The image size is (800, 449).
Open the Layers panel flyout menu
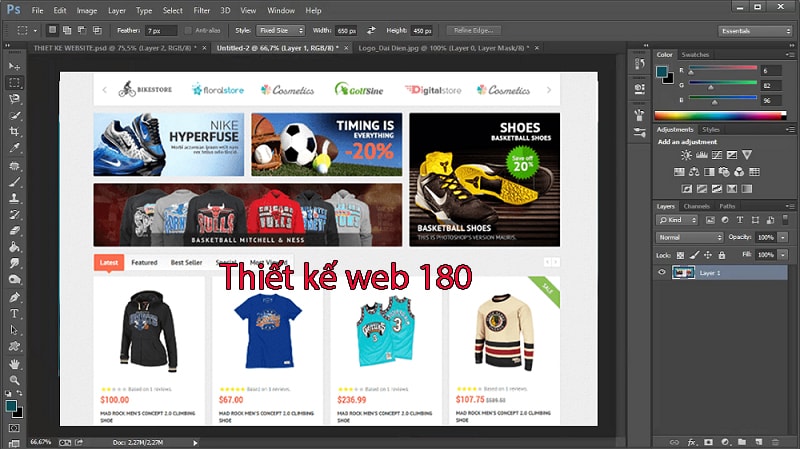pos(790,206)
